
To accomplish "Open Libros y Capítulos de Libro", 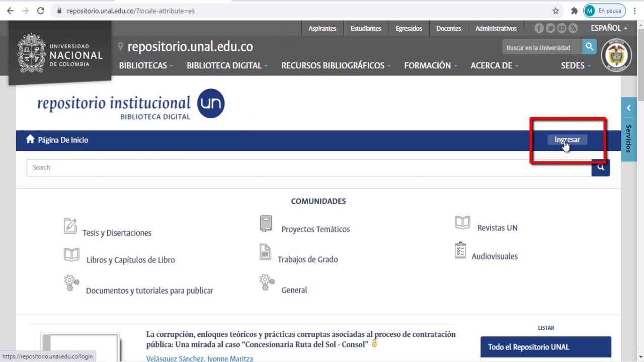I will coord(131,260).
